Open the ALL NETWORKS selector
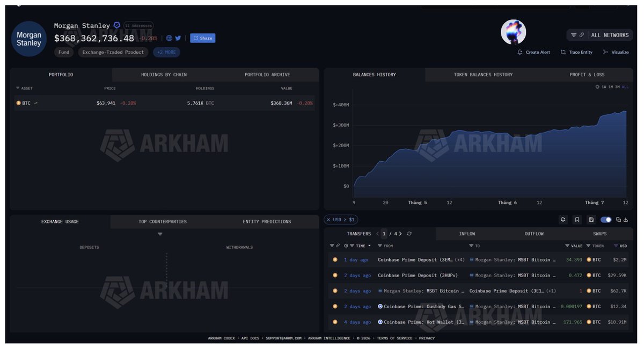 [x=609, y=35]
